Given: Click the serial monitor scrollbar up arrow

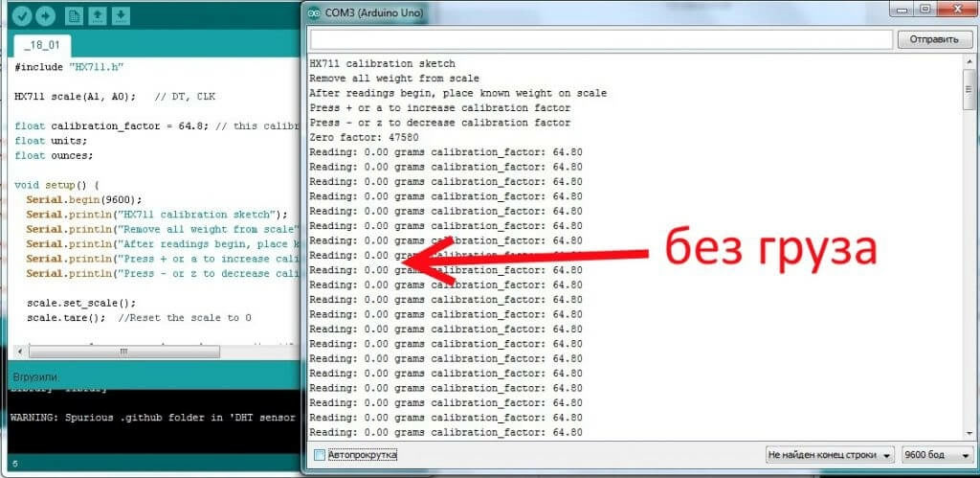Looking at the screenshot, I should click(x=969, y=60).
